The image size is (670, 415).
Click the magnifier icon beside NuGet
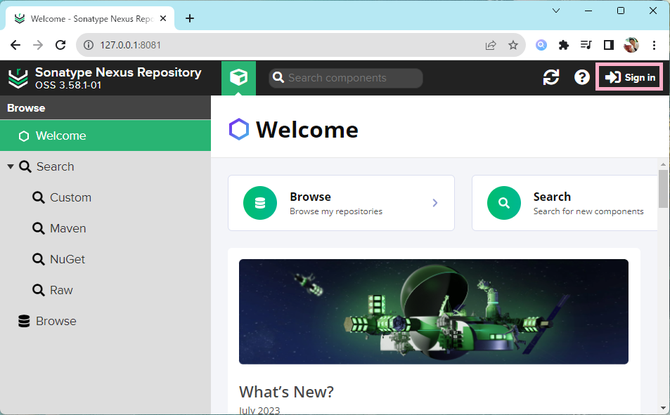pos(38,259)
